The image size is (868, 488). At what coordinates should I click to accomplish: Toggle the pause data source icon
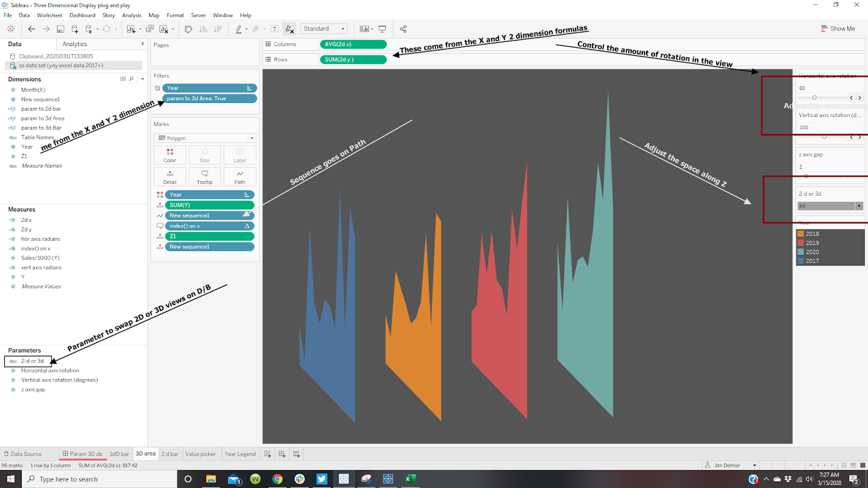(88, 29)
